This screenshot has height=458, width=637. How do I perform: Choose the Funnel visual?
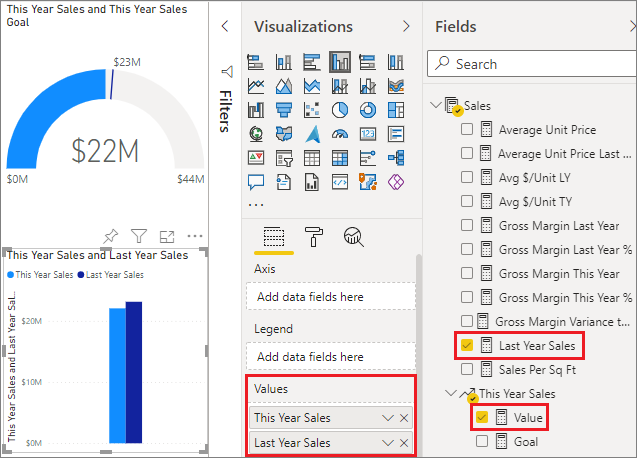tap(284, 110)
